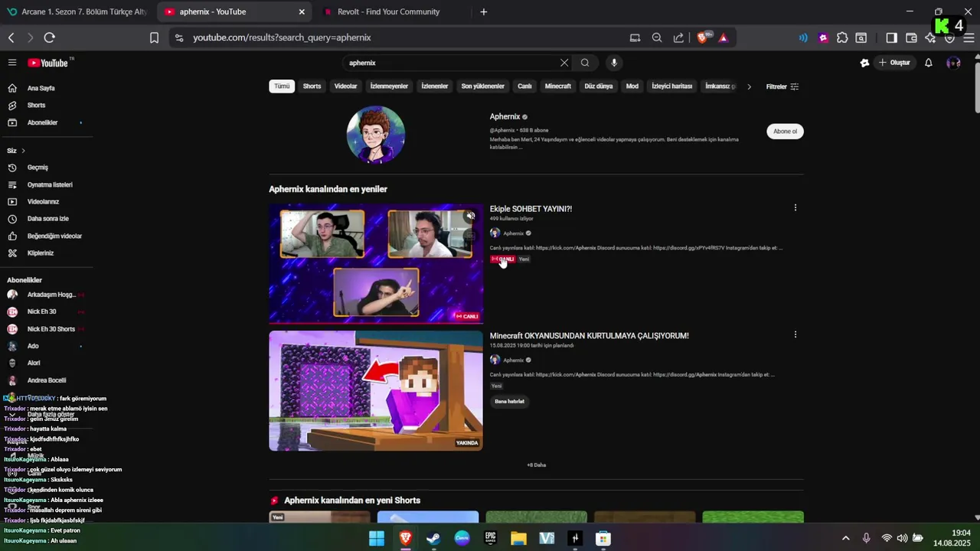
Task: Bookmark this page
Action: coord(154,37)
